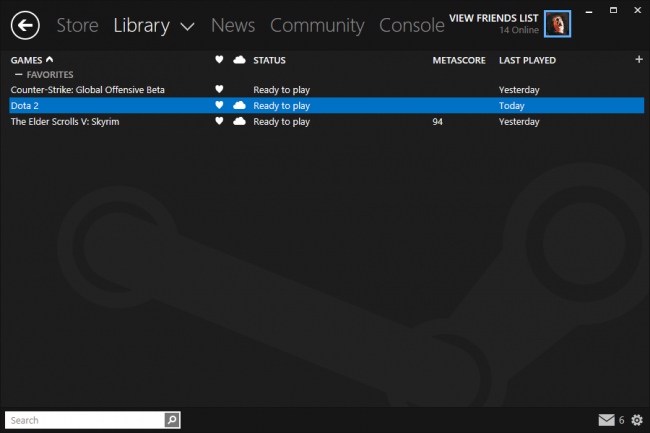
Task: Click Yesterday in Counter-Strike row
Action: 519,90
